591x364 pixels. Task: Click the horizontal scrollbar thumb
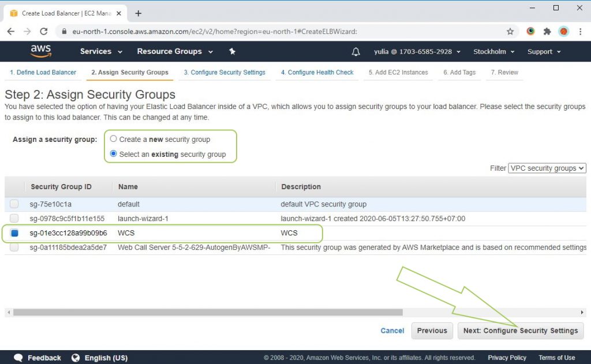tap(208, 313)
